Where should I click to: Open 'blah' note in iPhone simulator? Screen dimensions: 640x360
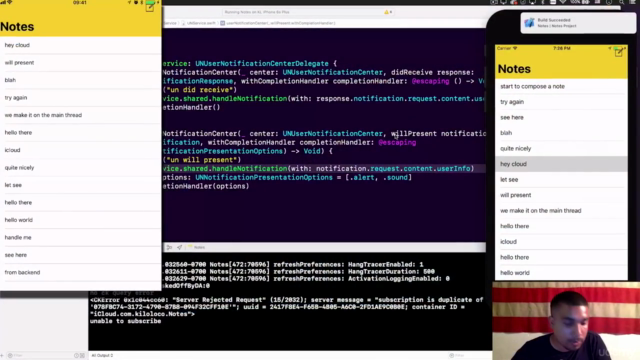click(561, 133)
